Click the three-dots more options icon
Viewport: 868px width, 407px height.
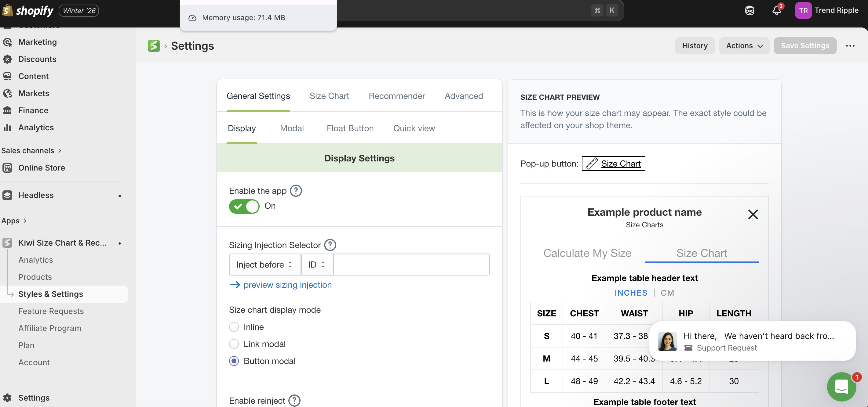[x=850, y=46]
